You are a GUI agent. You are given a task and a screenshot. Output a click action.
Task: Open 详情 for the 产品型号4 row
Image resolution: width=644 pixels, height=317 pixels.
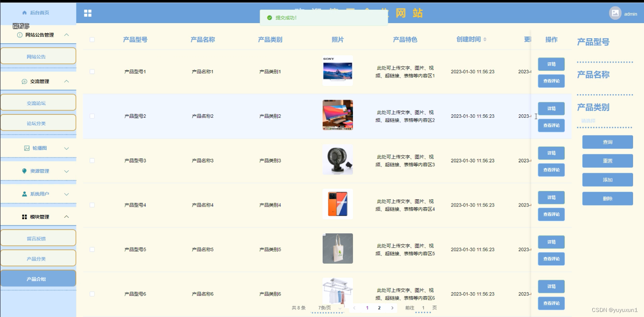551,198
